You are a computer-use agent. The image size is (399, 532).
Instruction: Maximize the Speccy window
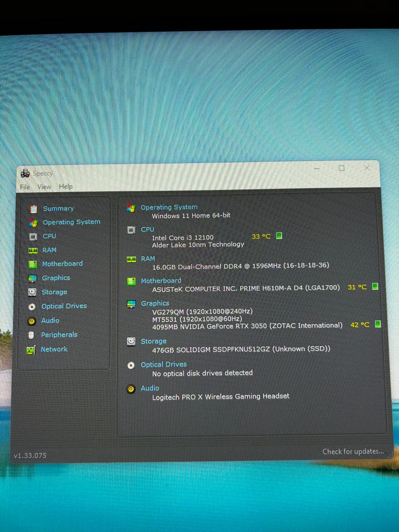(342, 168)
